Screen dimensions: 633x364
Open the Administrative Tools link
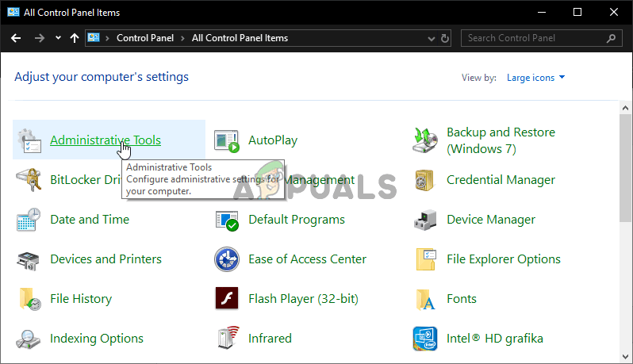pos(105,140)
